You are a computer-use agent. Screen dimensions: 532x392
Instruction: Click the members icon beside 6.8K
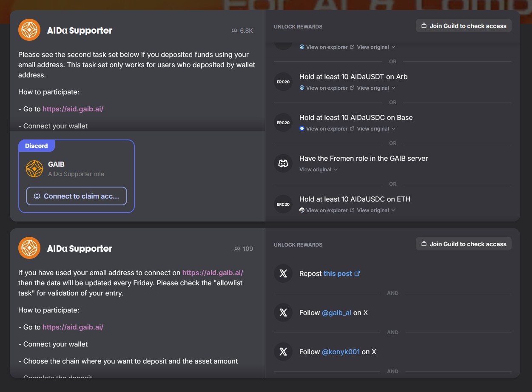[234, 31]
